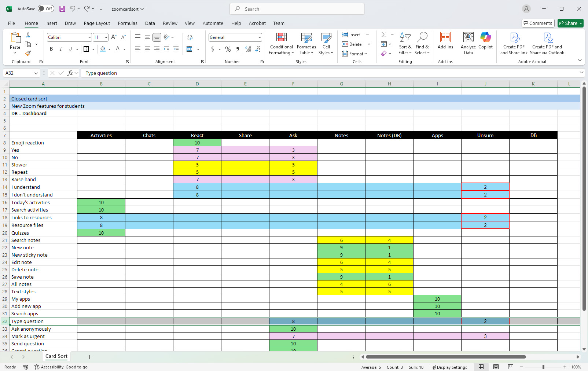The height and width of the screenshot is (371, 588).
Task: Open the Data tab
Action: tap(150, 23)
